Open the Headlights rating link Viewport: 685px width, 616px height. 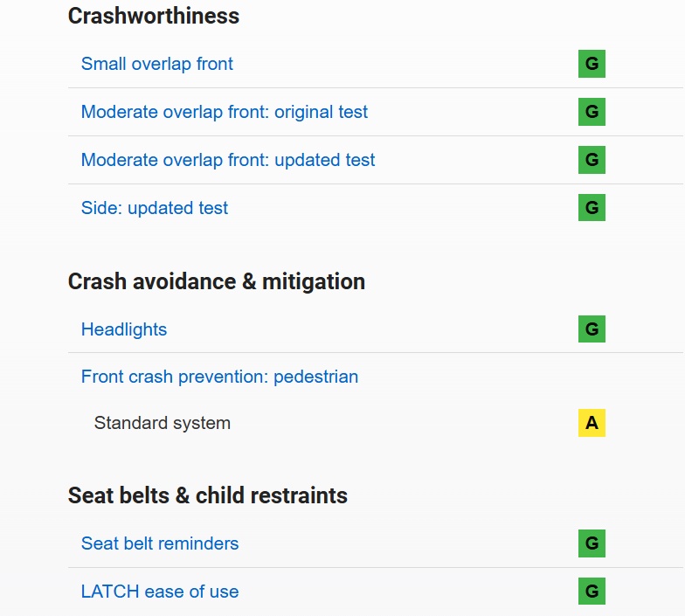pyautogui.click(x=124, y=329)
